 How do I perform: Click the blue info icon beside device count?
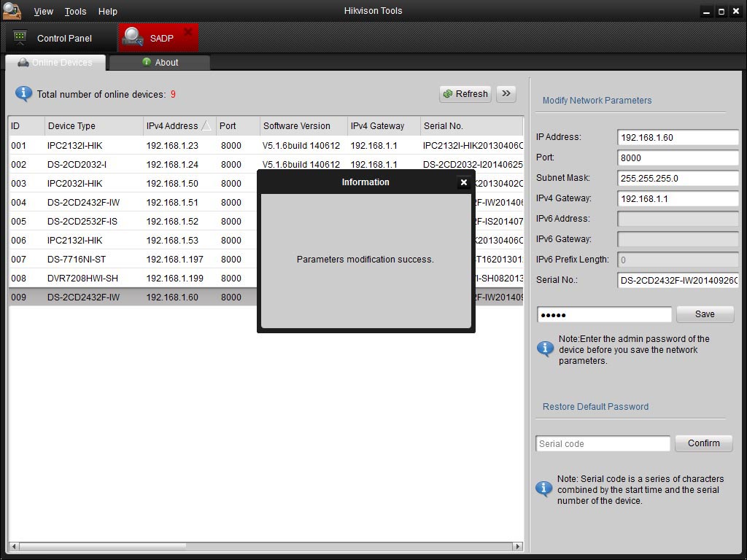24,94
